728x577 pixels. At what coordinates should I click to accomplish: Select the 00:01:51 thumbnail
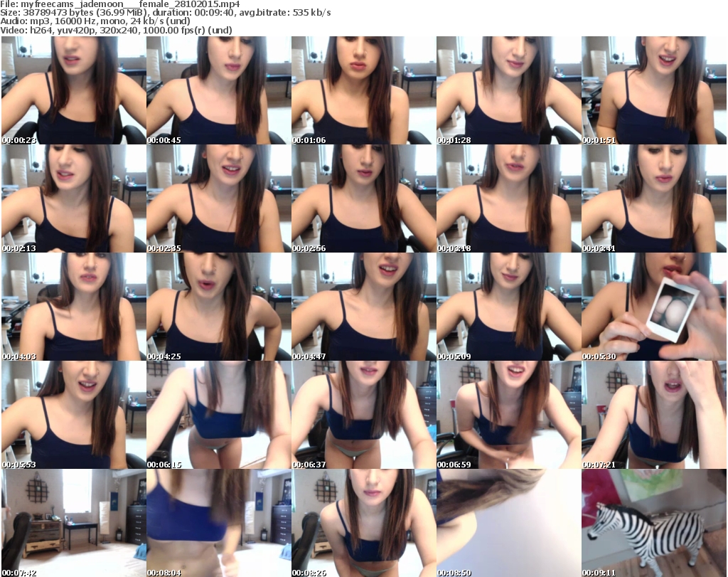coord(654,90)
